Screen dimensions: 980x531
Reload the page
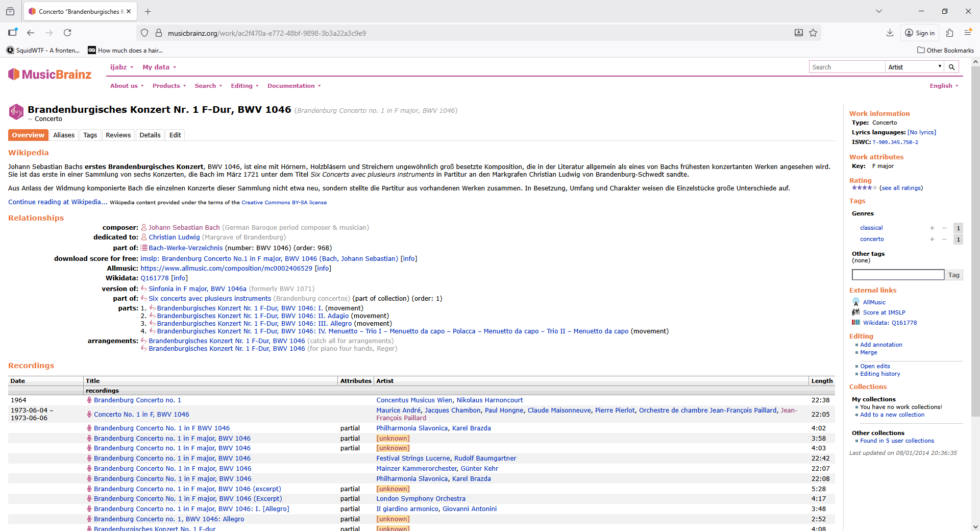pos(67,33)
